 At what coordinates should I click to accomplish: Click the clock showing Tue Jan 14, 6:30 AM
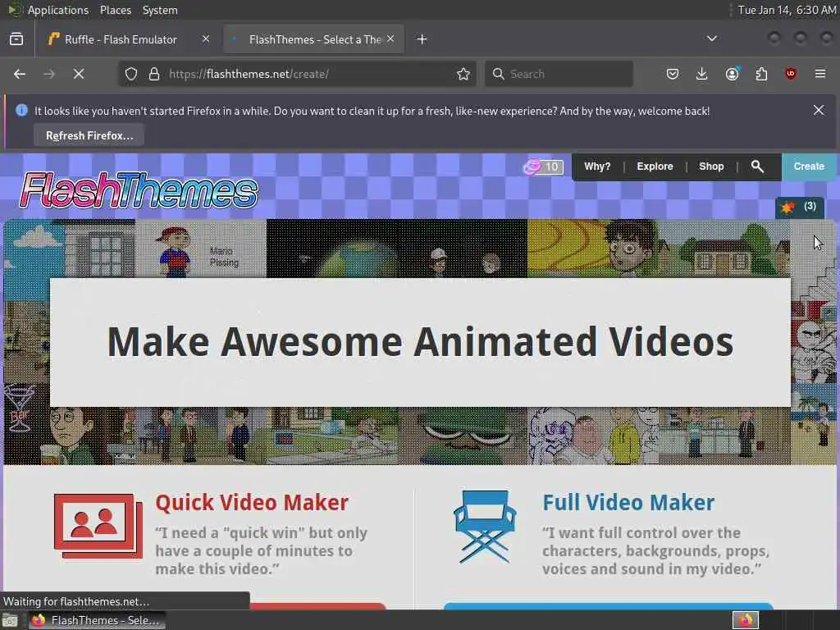(x=787, y=10)
